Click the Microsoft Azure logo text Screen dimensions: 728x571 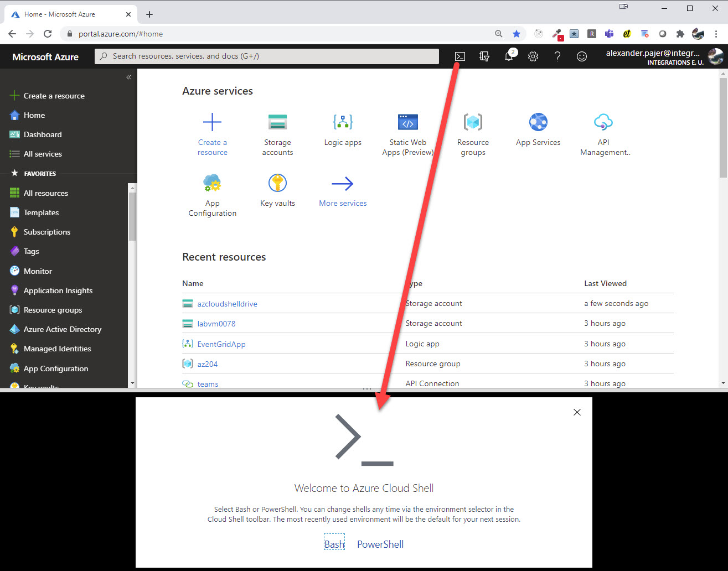coord(45,57)
